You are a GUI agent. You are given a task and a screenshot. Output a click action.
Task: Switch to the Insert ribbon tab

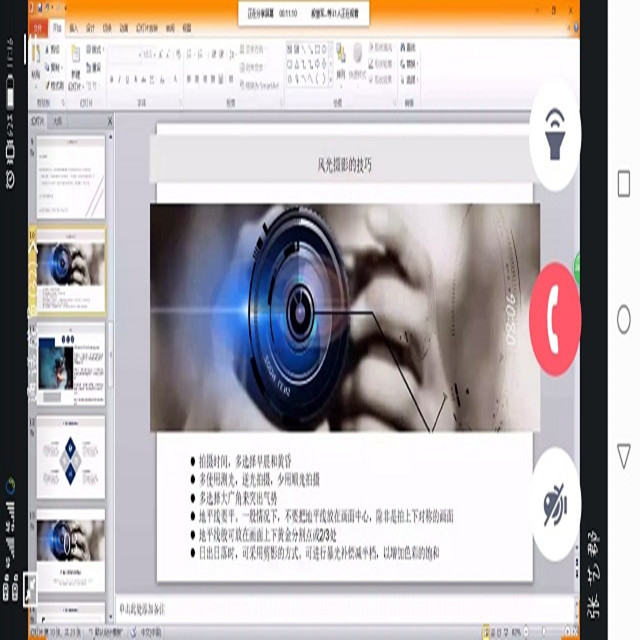click(x=73, y=29)
